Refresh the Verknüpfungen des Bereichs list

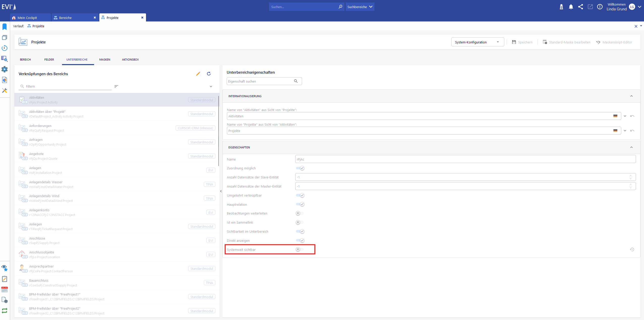click(209, 74)
